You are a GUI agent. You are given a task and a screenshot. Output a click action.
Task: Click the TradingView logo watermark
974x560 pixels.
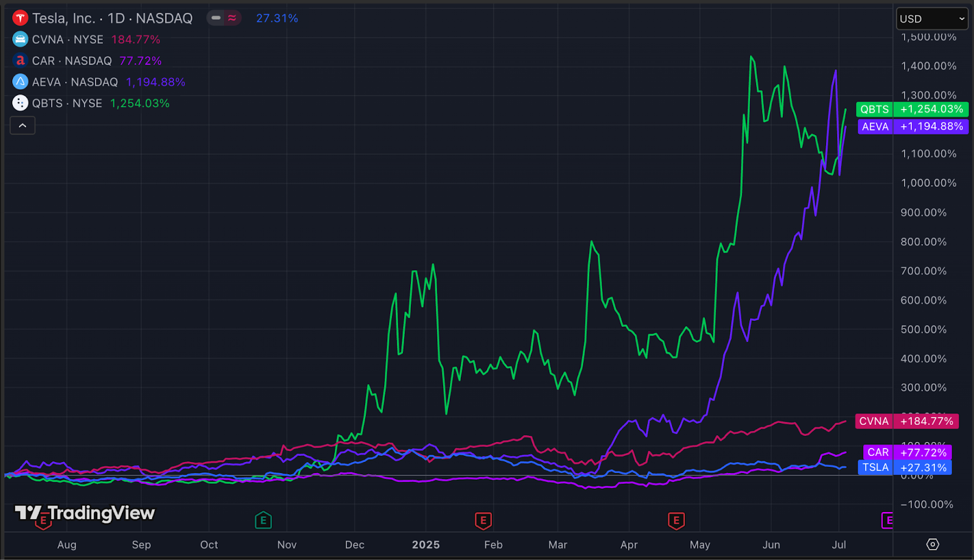coord(82,513)
